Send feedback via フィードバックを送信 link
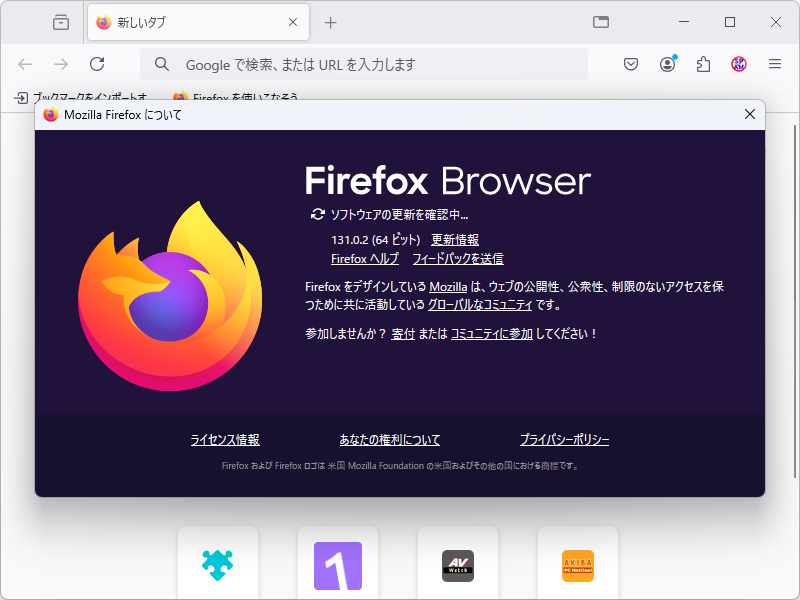Screen dimensions: 800x600 (458, 258)
